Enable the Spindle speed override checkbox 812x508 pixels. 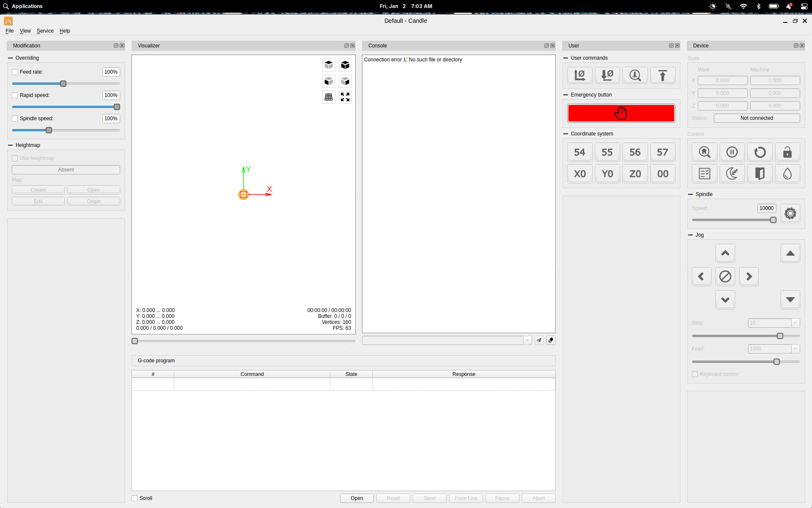pos(15,119)
